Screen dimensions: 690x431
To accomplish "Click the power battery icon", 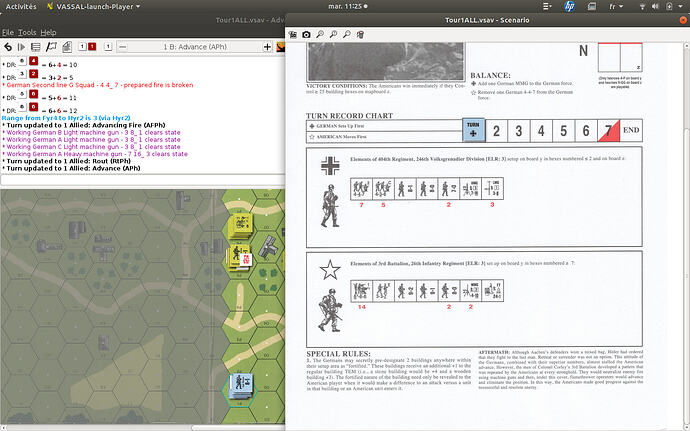I will (x=669, y=6).
